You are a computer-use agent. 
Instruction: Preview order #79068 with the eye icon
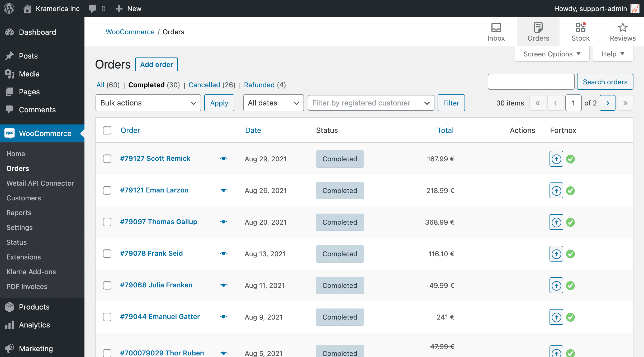(x=224, y=285)
